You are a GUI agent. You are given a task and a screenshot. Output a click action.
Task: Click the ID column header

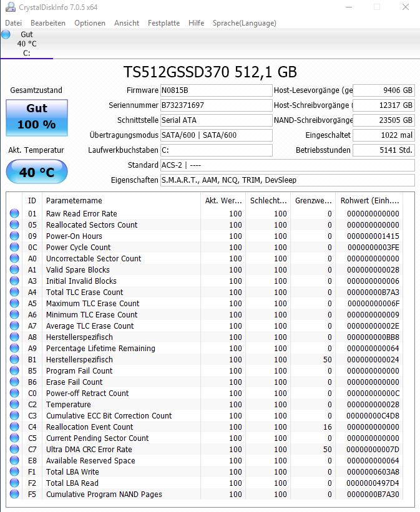[32, 200]
